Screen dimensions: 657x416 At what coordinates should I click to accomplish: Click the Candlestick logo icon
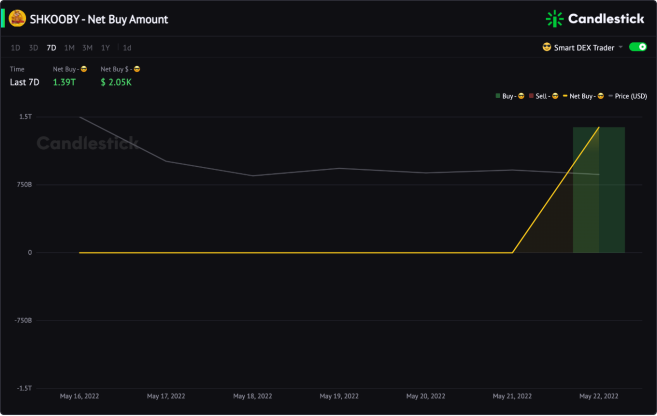tap(554, 19)
